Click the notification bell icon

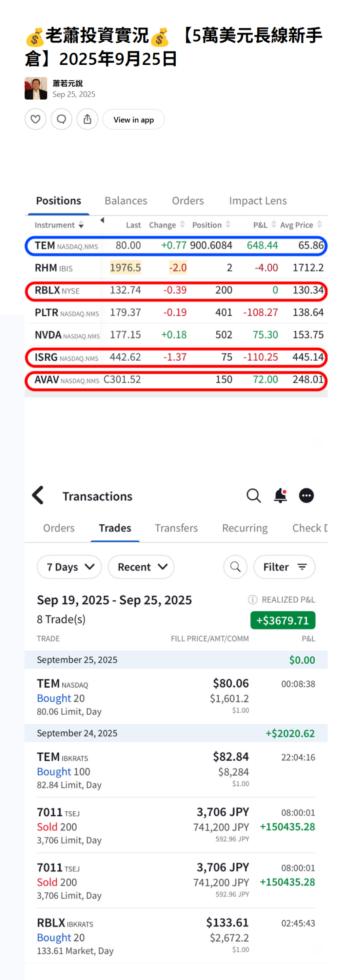[280, 495]
